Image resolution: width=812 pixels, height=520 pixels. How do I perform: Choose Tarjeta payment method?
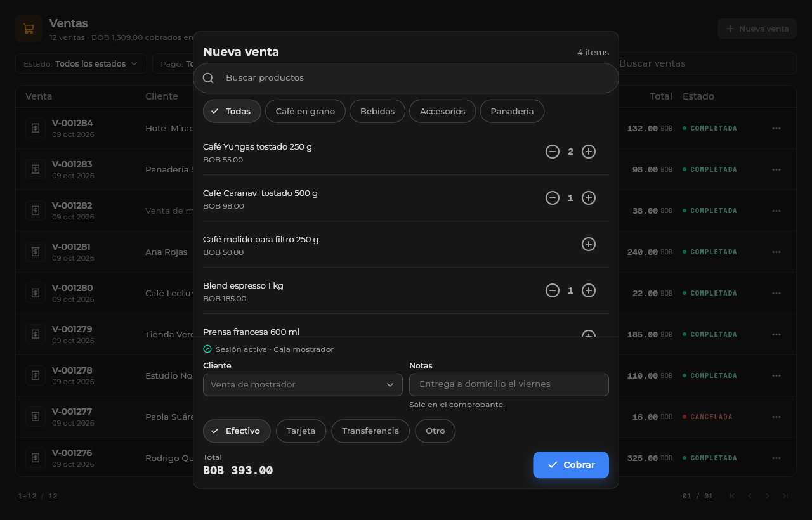(301, 431)
